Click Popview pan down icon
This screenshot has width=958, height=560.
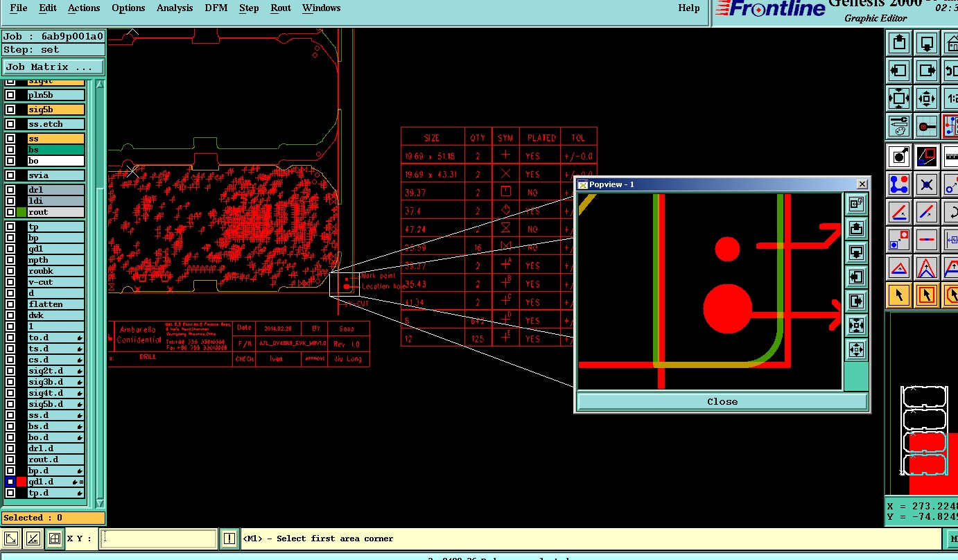[x=856, y=252]
